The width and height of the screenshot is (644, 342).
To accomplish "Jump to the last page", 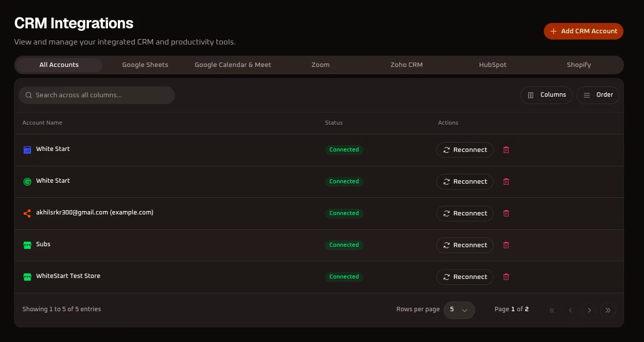I will (x=608, y=310).
